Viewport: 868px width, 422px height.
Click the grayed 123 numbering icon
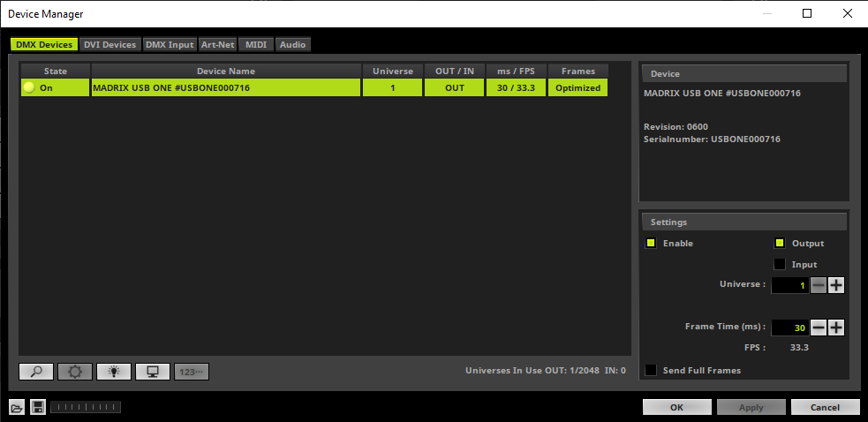191,372
